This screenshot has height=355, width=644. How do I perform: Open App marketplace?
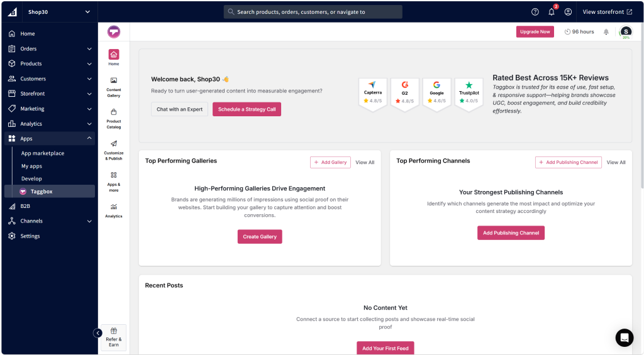click(43, 153)
